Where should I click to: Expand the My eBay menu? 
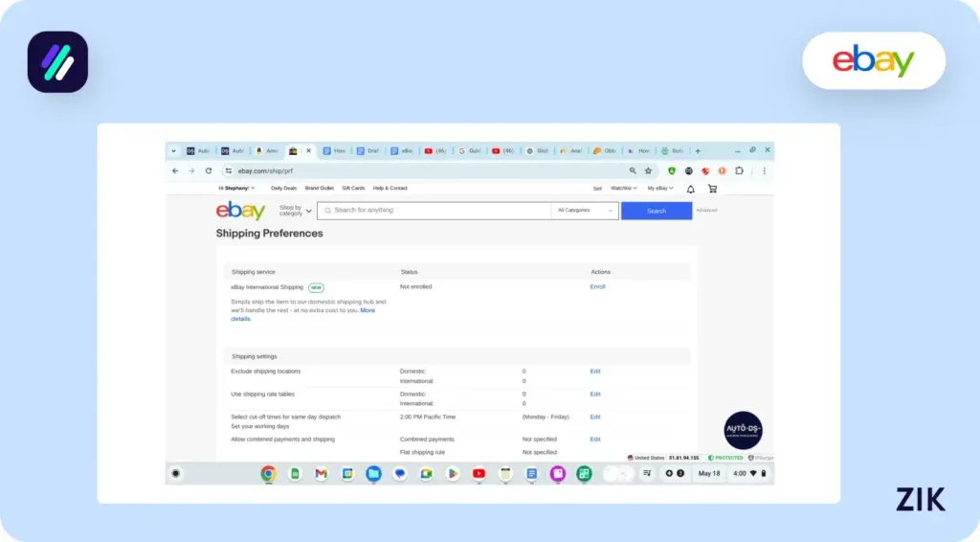(660, 189)
